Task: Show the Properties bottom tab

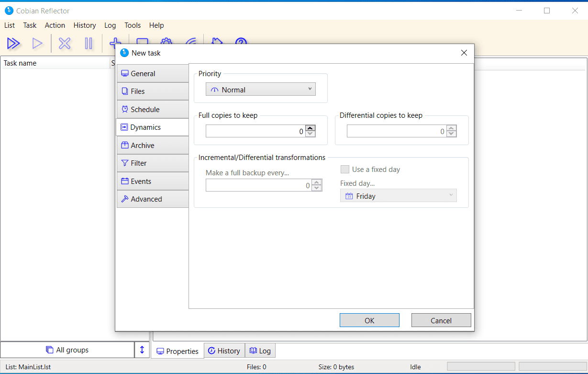Action: click(x=178, y=351)
